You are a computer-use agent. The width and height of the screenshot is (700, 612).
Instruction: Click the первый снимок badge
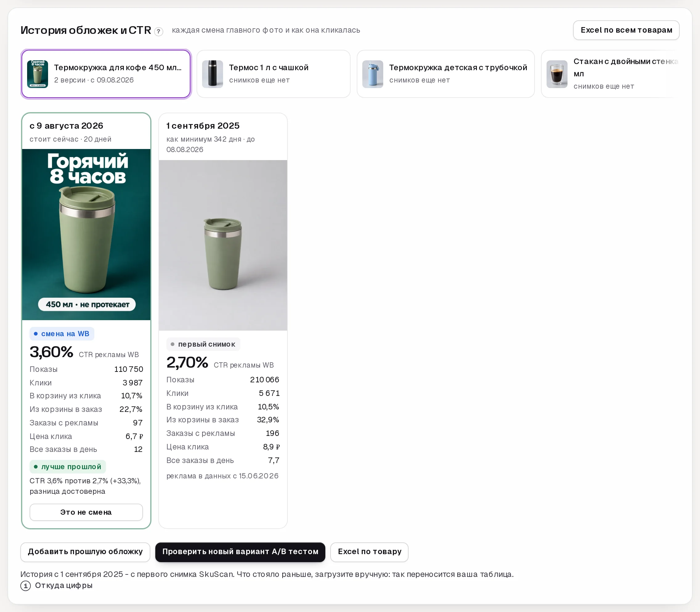click(x=203, y=344)
